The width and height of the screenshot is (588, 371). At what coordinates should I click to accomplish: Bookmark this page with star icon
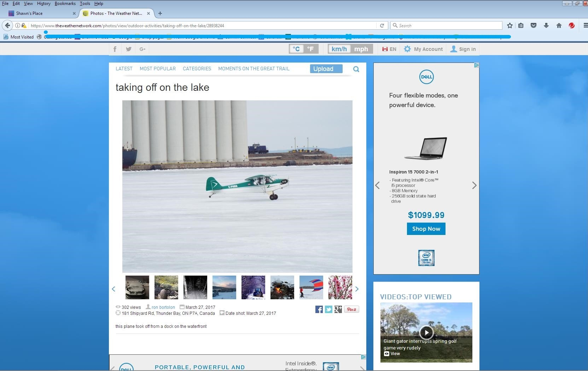[510, 25]
